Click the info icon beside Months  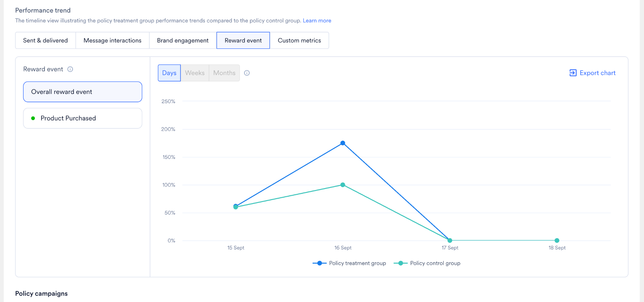pos(247,73)
